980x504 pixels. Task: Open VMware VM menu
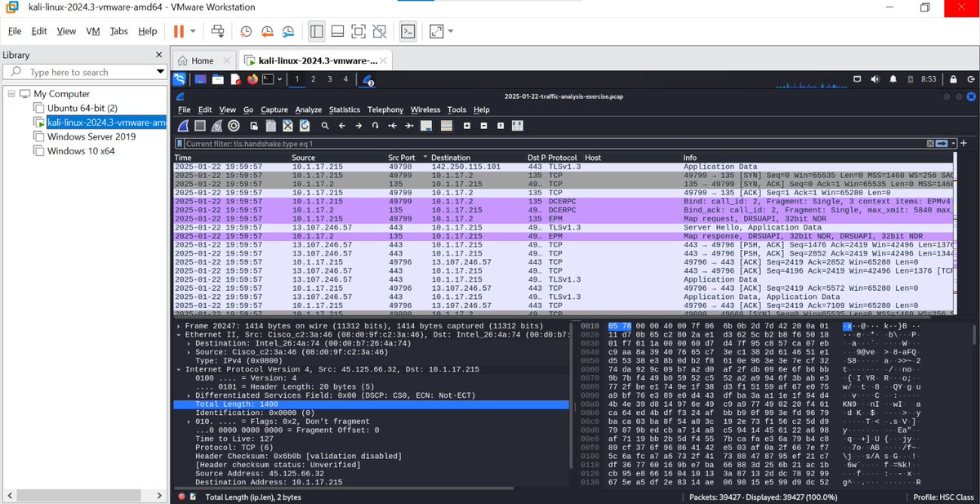pyautogui.click(x=93, y=31)
